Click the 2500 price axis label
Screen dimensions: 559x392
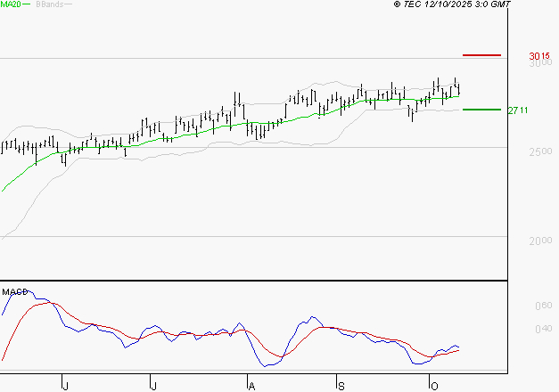coord(540,151)
